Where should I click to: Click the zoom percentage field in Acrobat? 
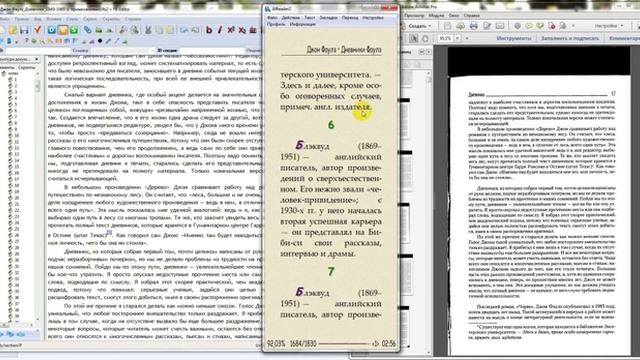tap(445, 38)
